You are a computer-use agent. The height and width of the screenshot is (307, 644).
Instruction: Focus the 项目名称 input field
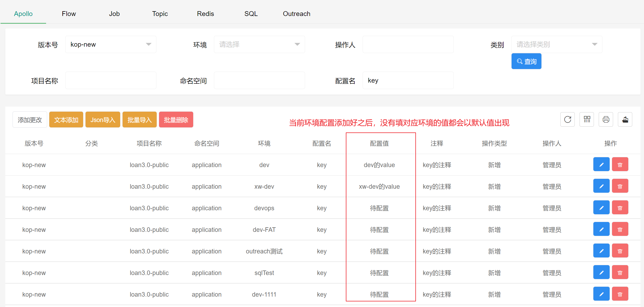click(111, 80)
